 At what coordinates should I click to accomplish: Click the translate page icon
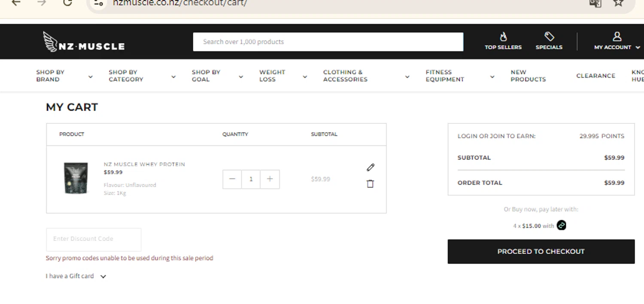pos(595,3)
